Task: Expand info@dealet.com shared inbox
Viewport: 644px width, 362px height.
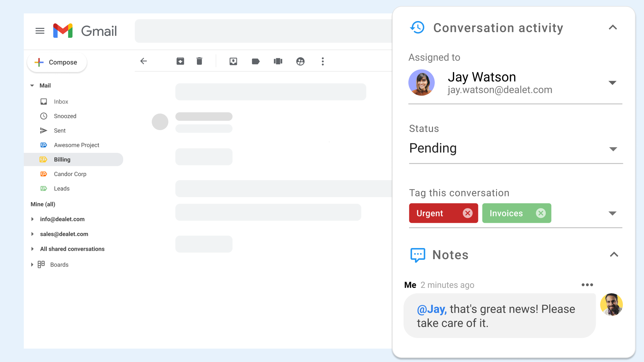Action: (x=33, y=219)
